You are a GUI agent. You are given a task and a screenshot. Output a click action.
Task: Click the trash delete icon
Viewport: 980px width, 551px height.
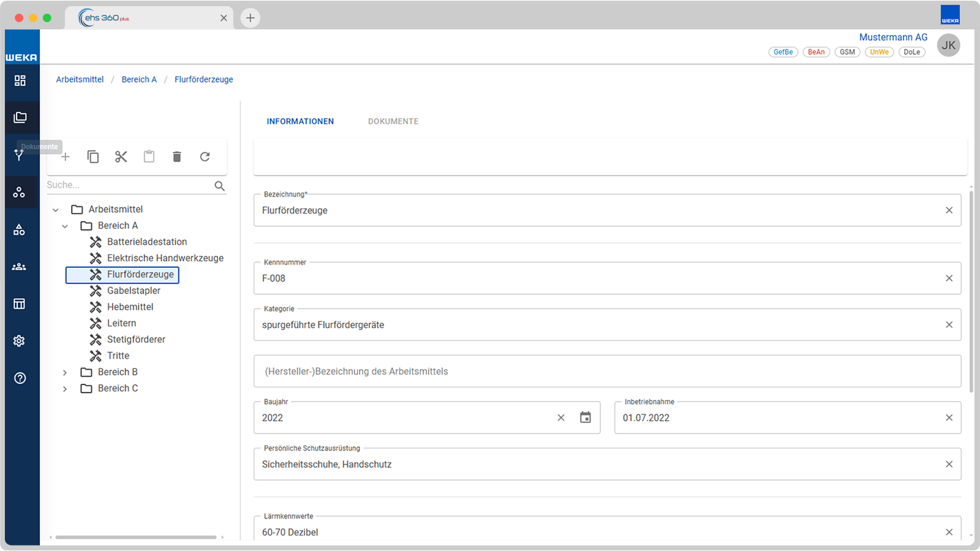(177, 157)
